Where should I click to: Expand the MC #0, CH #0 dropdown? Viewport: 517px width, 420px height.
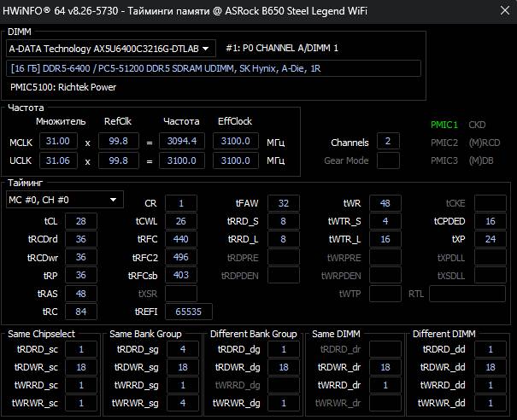pos(64,200)
